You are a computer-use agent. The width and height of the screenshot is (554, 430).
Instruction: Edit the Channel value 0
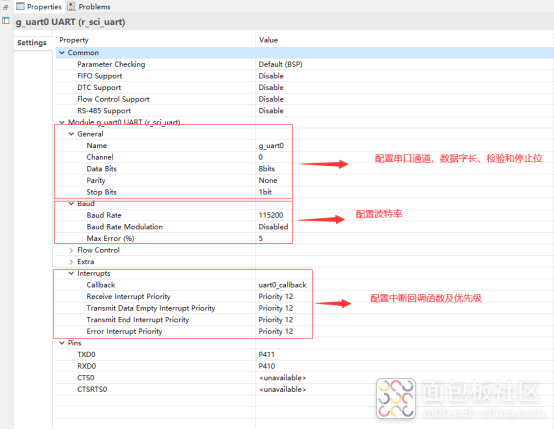[x=261, y=157]
